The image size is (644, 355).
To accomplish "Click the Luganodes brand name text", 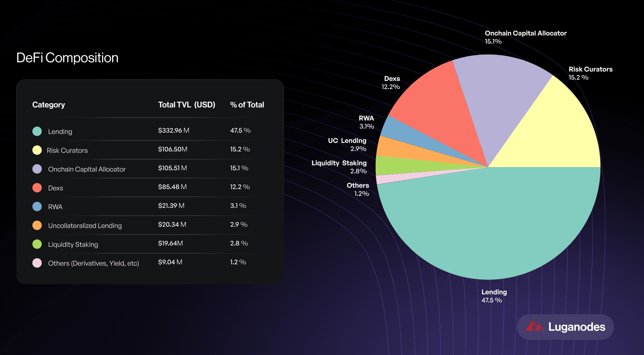I will click(577, 327).
